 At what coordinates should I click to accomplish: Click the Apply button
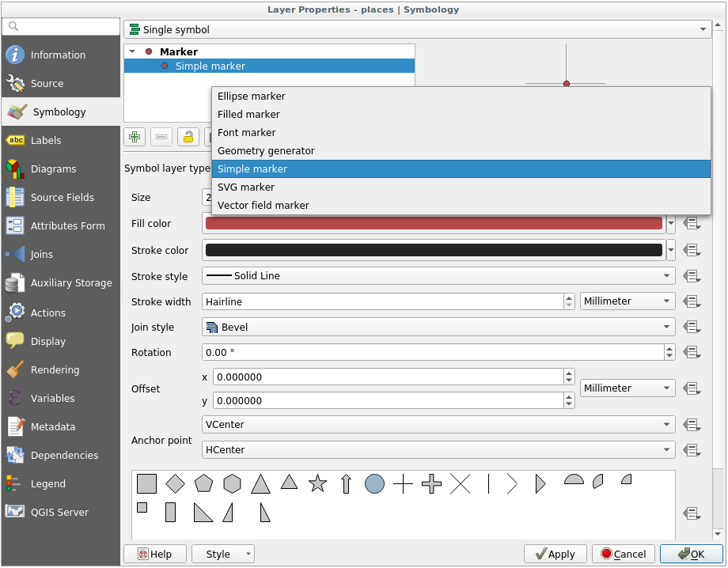[x=555, y=554]
